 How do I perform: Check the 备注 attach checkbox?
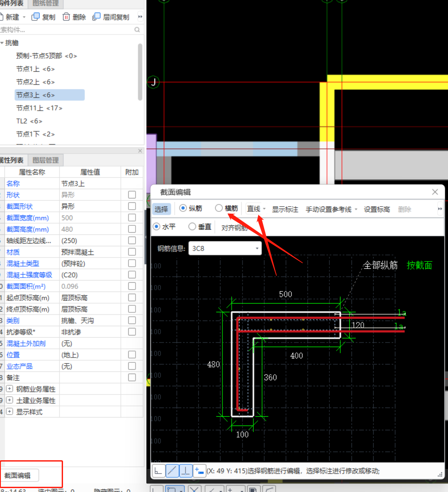pos(132,378)
